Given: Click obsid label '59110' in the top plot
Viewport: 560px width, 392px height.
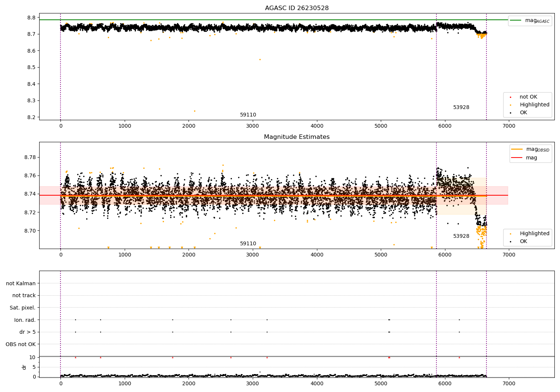Looking at the screenshot, I should [248, 115].
